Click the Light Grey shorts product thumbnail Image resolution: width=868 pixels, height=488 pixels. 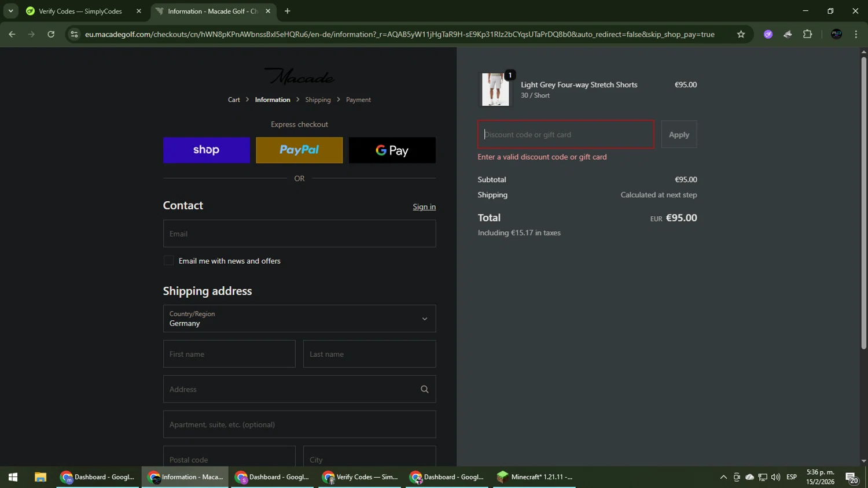pos(495,90)
